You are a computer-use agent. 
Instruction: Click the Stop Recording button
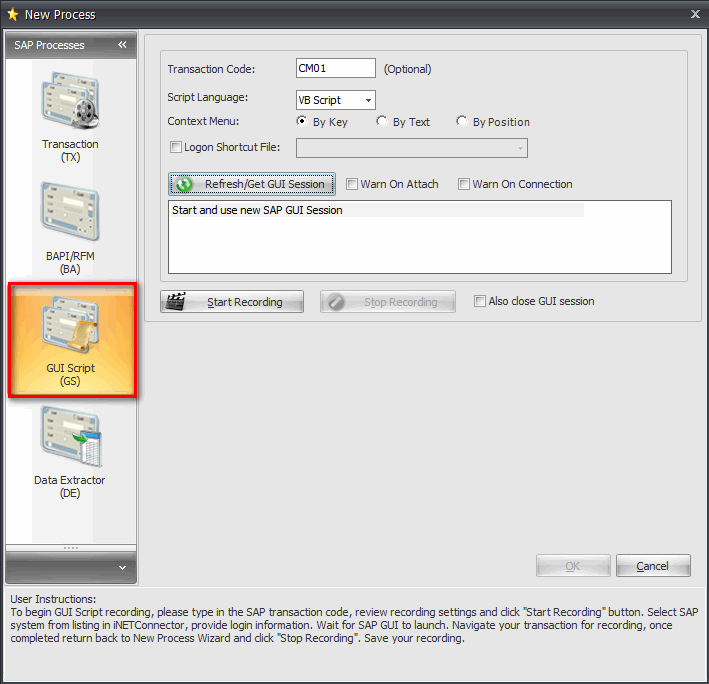(388, 302)
